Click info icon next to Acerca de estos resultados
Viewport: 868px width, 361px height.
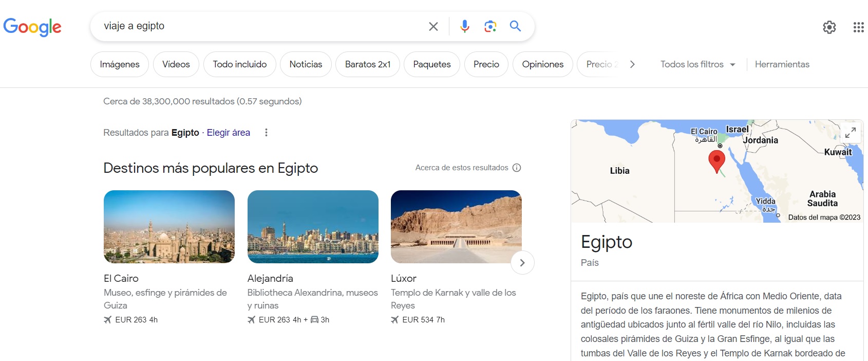[517, 168]
